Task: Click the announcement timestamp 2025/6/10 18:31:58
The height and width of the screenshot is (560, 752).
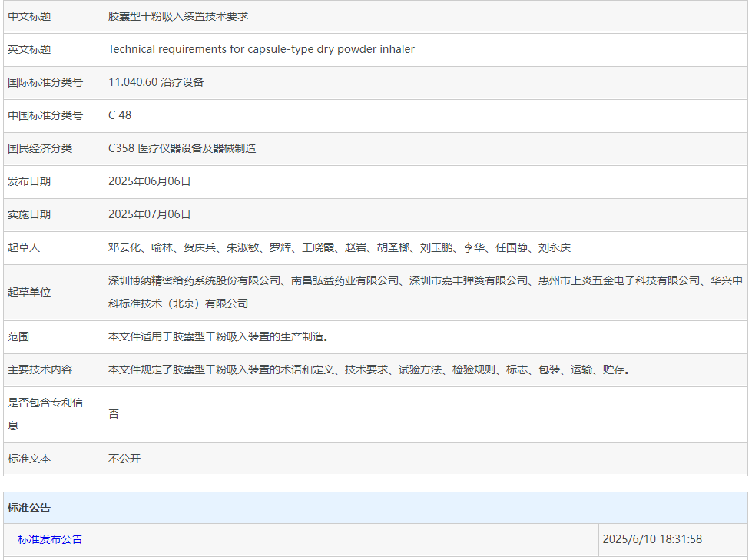Action: pos(652,539)
